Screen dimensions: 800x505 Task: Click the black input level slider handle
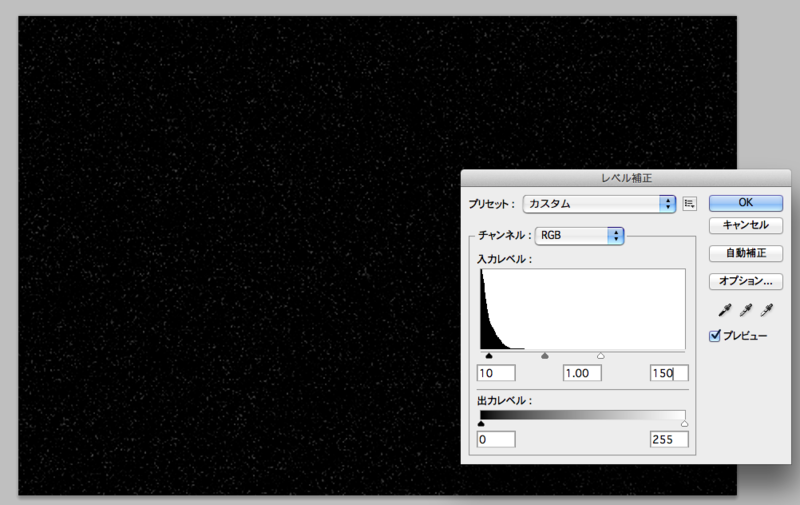pyautogui.click(x=489, y=356)
